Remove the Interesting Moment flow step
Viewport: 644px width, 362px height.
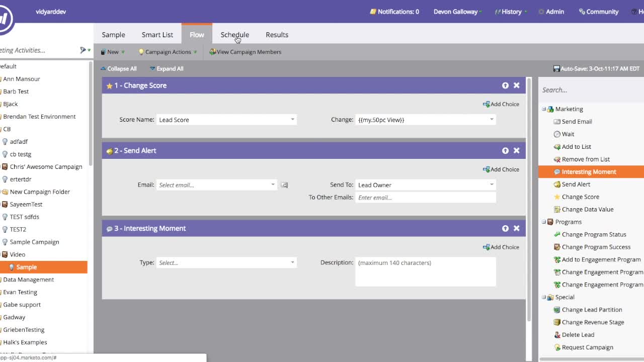tap(516, 228)
